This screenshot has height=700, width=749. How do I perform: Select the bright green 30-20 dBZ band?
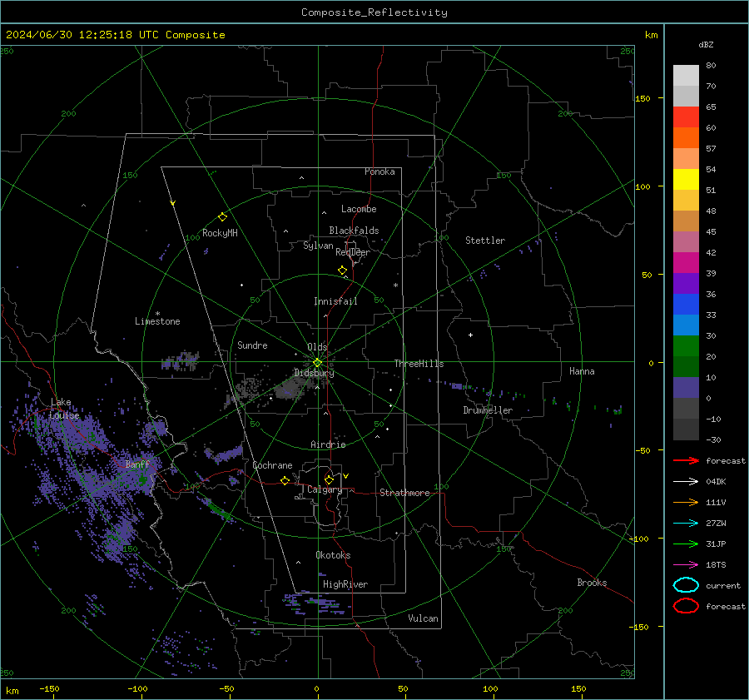(x=686, y=346)
